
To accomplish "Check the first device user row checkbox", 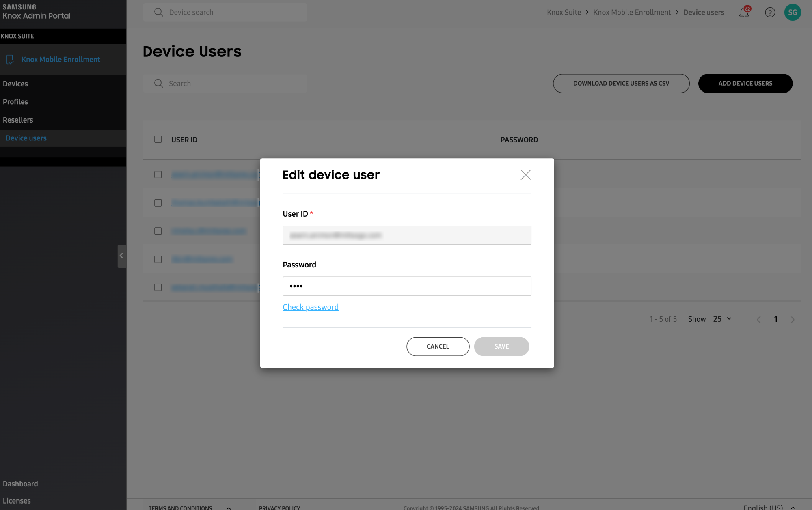I will 158,174.
